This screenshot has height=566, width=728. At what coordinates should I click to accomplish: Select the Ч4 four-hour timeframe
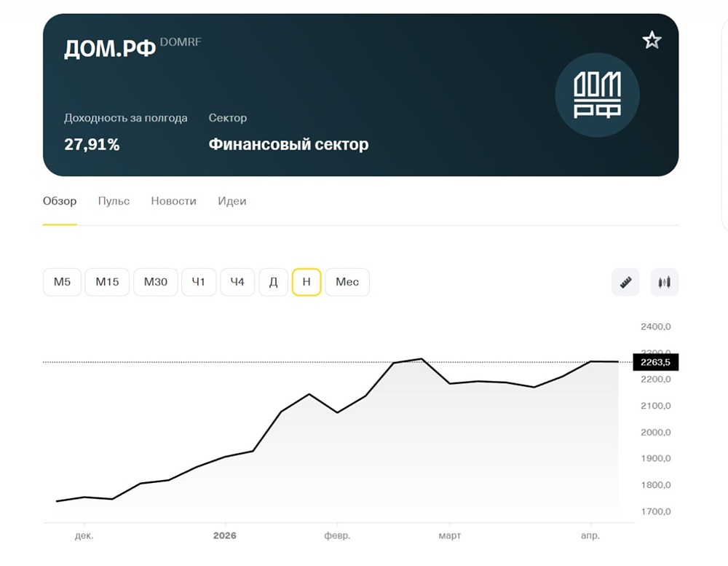(x=237, y=281)
